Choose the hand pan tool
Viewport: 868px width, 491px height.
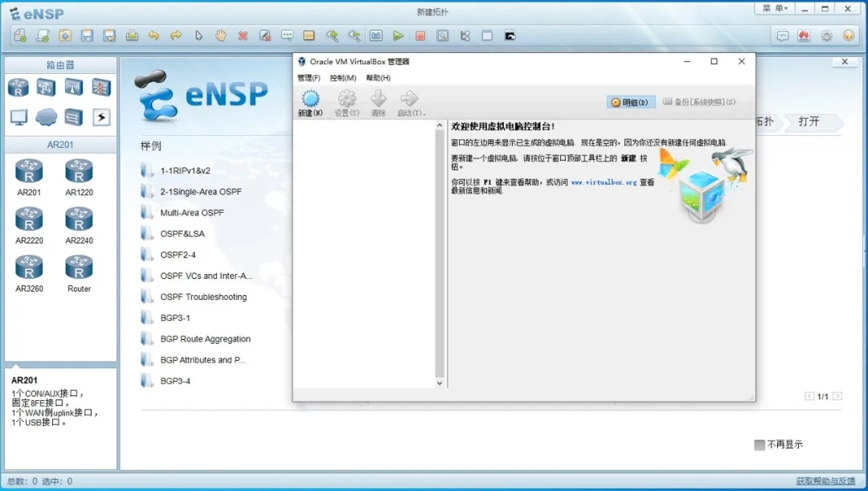click(x=220, y=36)
